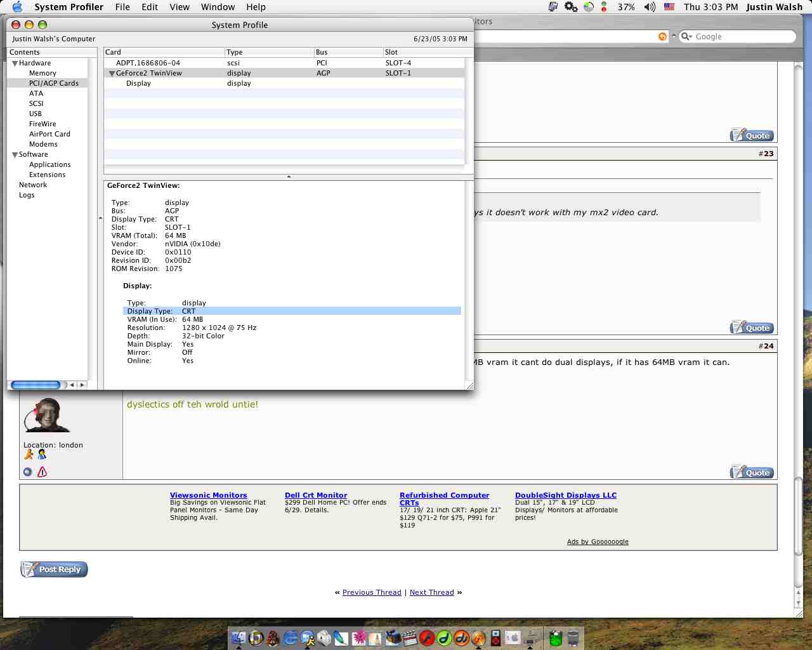Click the 37% indicator in menu bar

(626, 7)
